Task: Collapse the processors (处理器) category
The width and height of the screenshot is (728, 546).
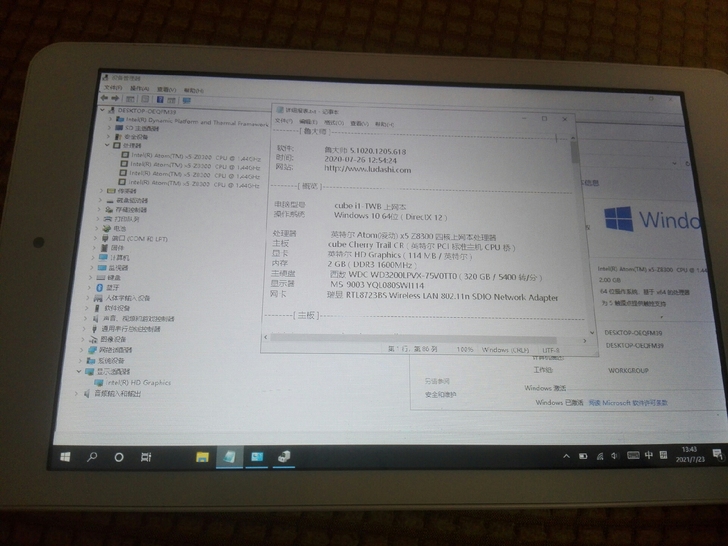Action: 108,145
